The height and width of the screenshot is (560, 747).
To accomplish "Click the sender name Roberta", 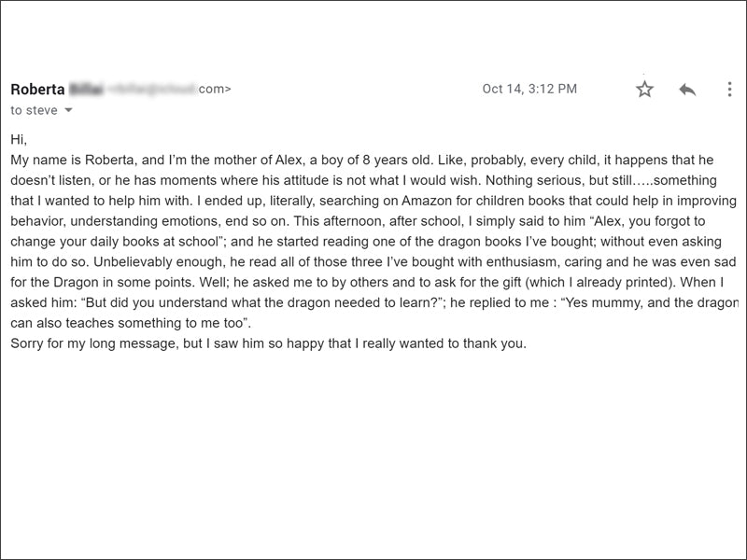I will 37,89.
